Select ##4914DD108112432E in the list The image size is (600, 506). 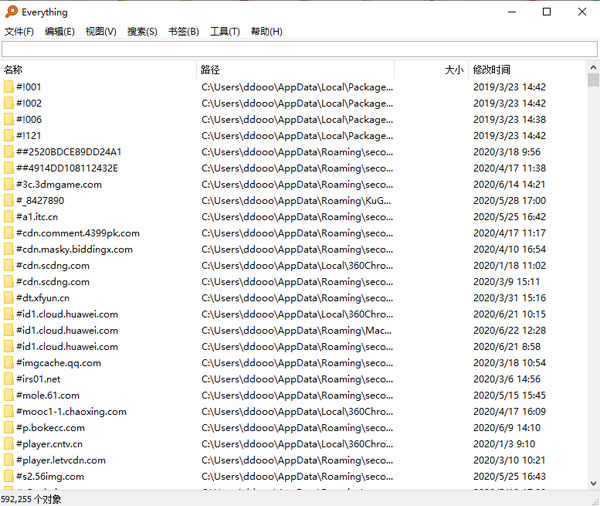(67, 168)
